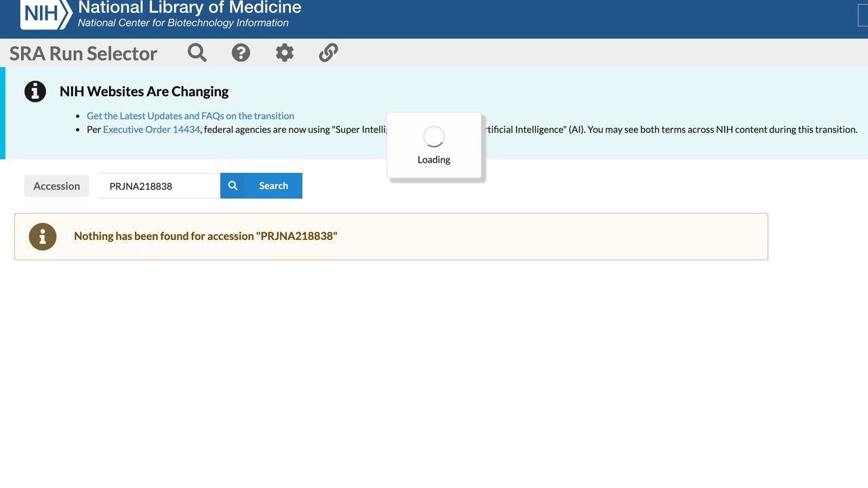The height and width of the screenshot is (488, 868).
Task: Click the NIH logo in the header
Action: click(x=46, y=14)
